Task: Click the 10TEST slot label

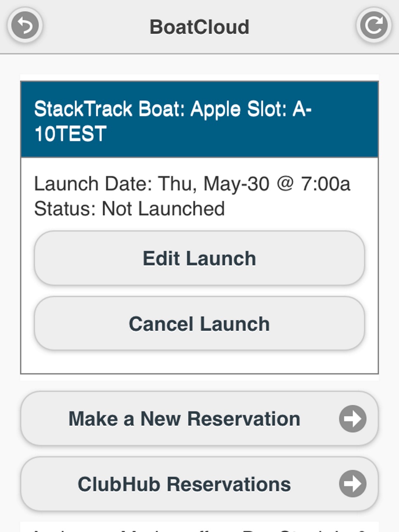Action: coord(71,134)
